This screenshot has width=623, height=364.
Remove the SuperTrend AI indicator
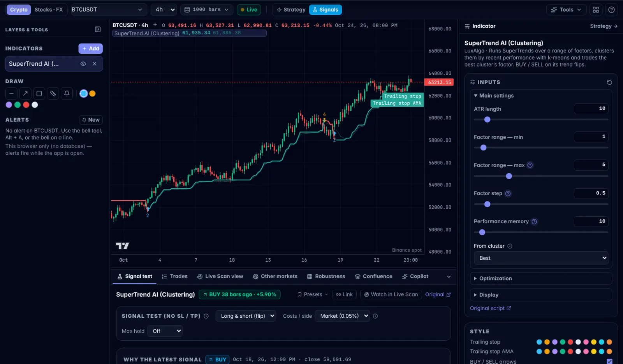click(95, 64)
